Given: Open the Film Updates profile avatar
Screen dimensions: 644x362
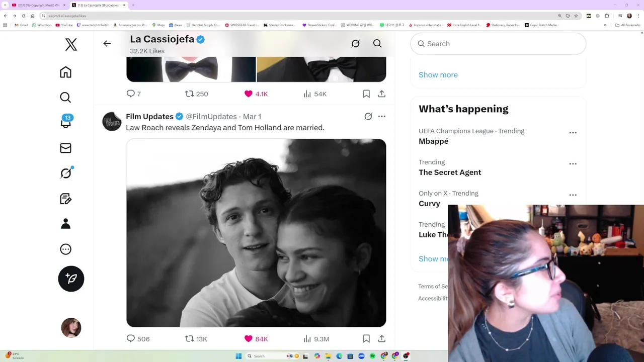Looking at the screenshot, I should tap(112, 122).
